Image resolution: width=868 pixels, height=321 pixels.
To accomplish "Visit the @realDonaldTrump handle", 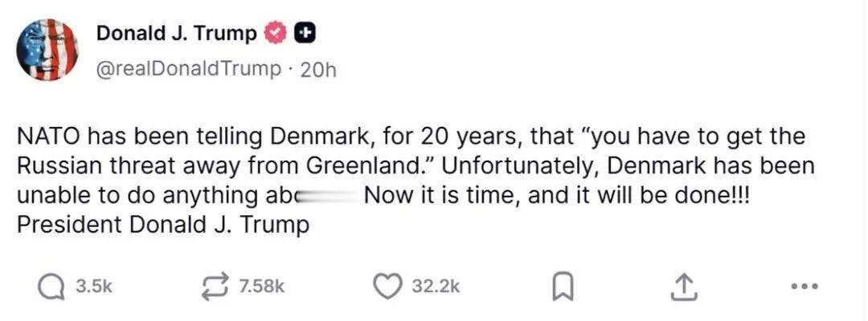I will 189,69.
